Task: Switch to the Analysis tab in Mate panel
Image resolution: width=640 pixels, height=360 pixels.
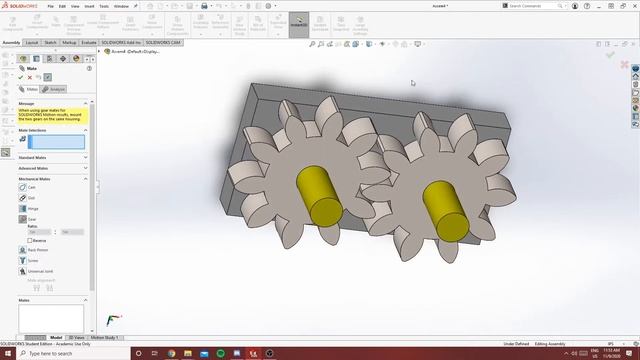Action: point(54,89)
